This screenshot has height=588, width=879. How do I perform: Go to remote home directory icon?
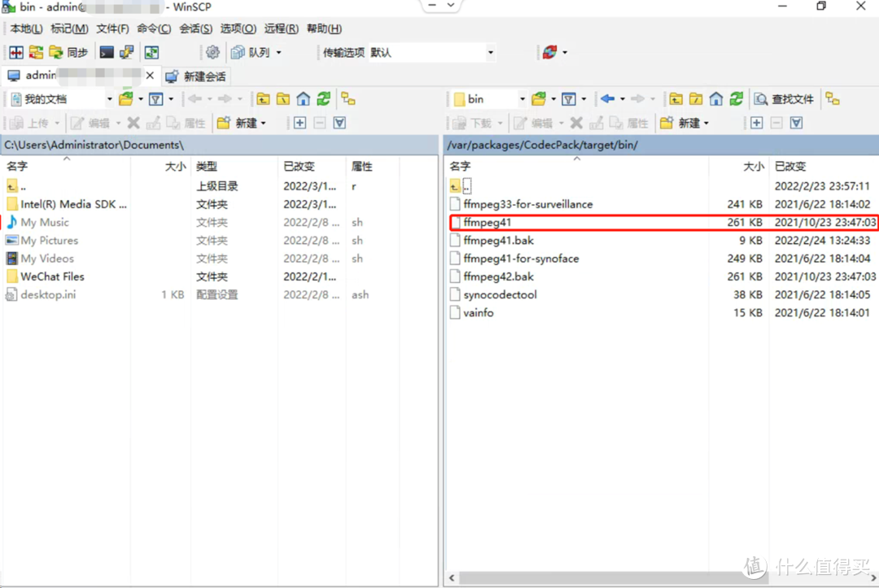click(716, 99)
